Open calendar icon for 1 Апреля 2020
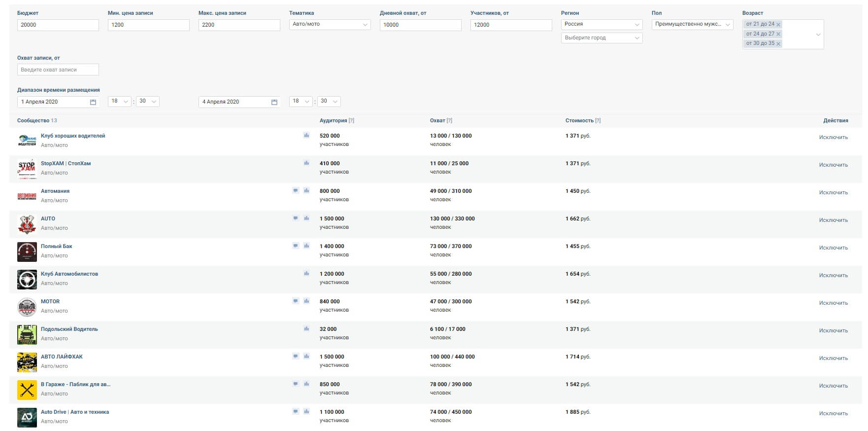The image size is (868, 431). 93,102
